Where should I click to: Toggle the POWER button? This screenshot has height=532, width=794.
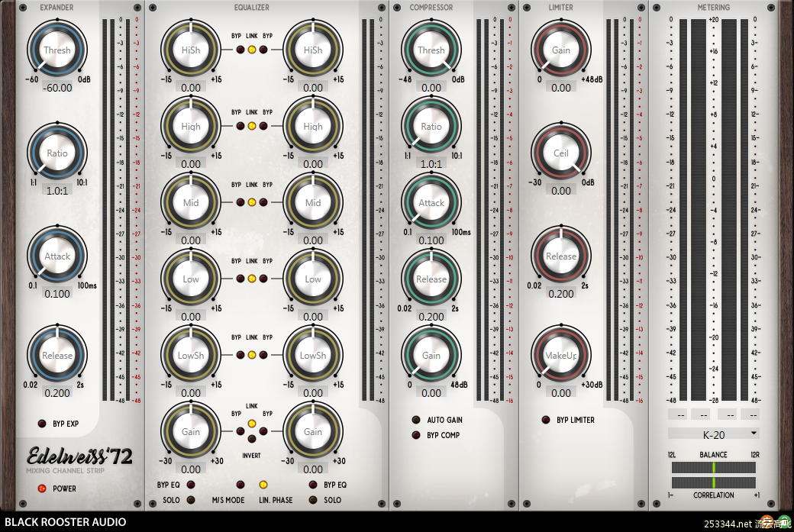pos(42,488)
